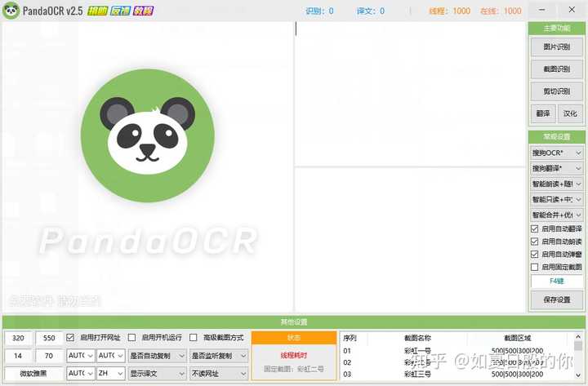The width and height of the screenshot is (588, 386).
Task: Click the 汉化 localize button
Action: point(570,113)
